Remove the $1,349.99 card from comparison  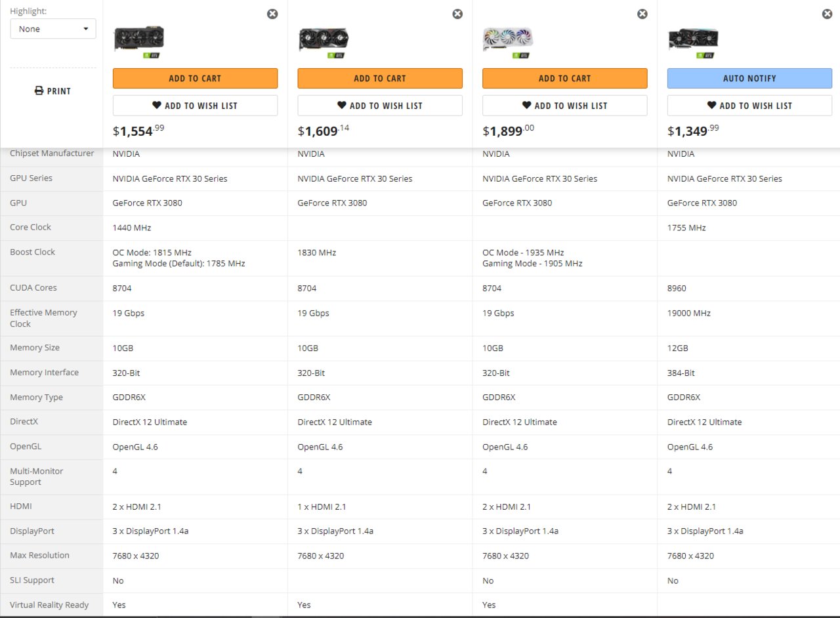(x=827, y=14)
